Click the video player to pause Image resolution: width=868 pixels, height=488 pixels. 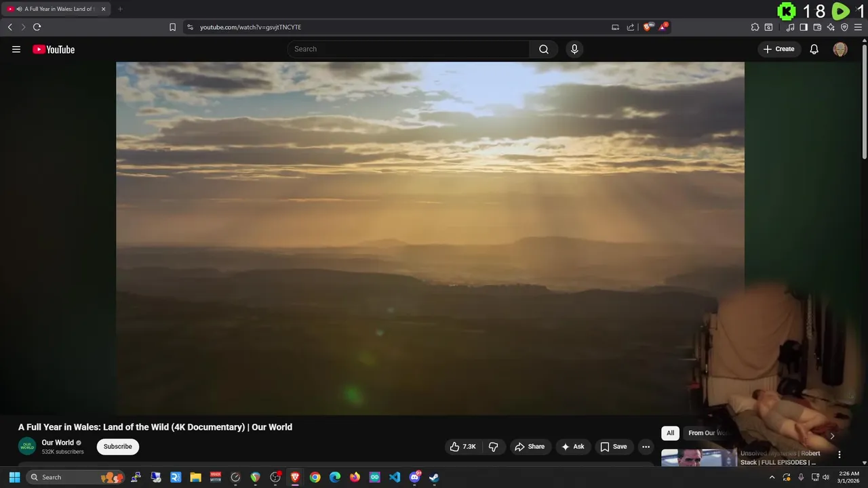[x=430, y=238]
